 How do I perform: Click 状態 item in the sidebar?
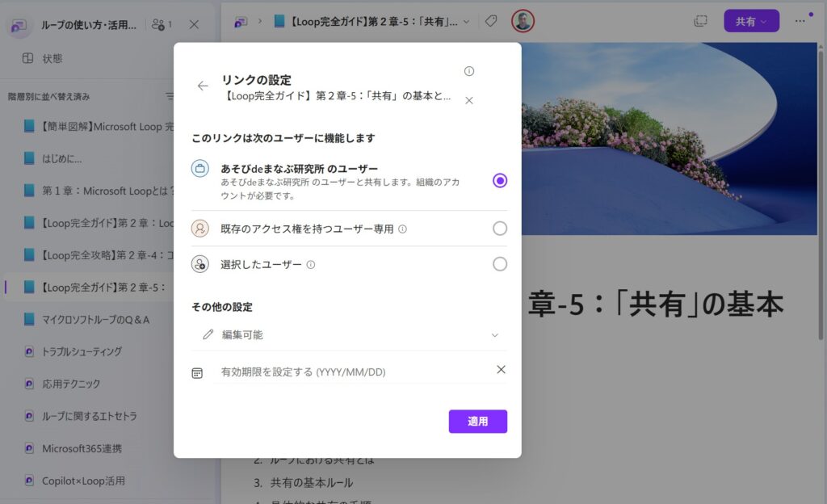[52, 58]
